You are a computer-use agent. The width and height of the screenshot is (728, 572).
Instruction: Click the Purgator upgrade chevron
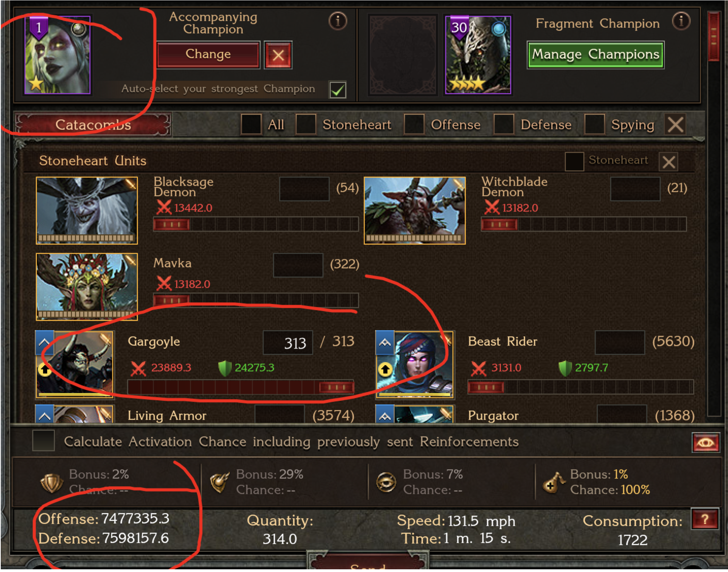tap(385, 414)
